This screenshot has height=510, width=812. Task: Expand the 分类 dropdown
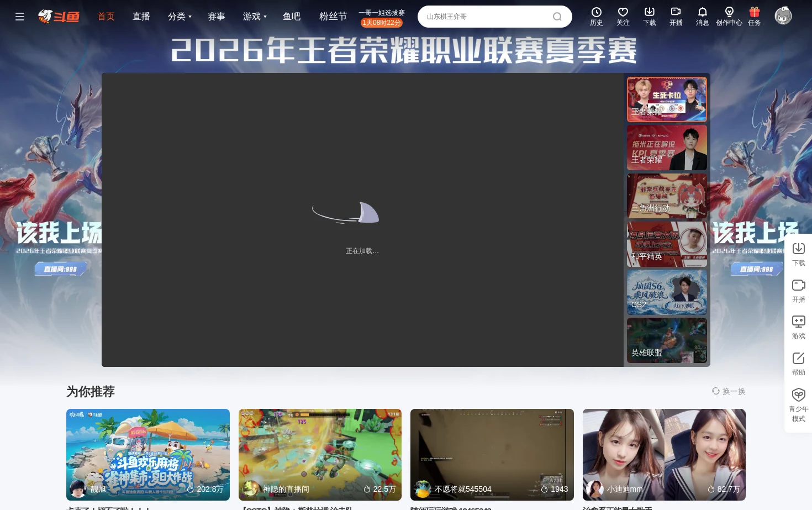tap(180, 17)
